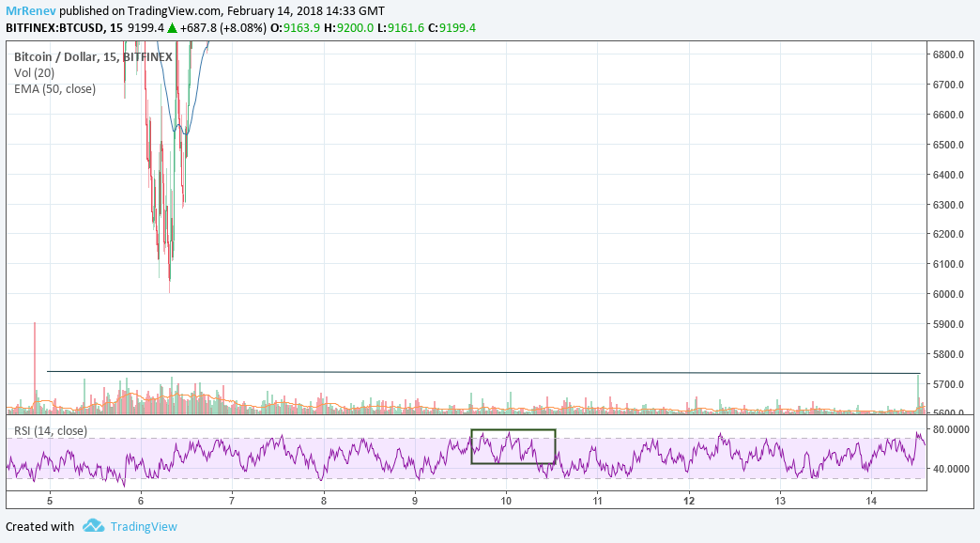Select the Bitcoin / Dollar chart title
Screen dimensions: 980x543
93,57
